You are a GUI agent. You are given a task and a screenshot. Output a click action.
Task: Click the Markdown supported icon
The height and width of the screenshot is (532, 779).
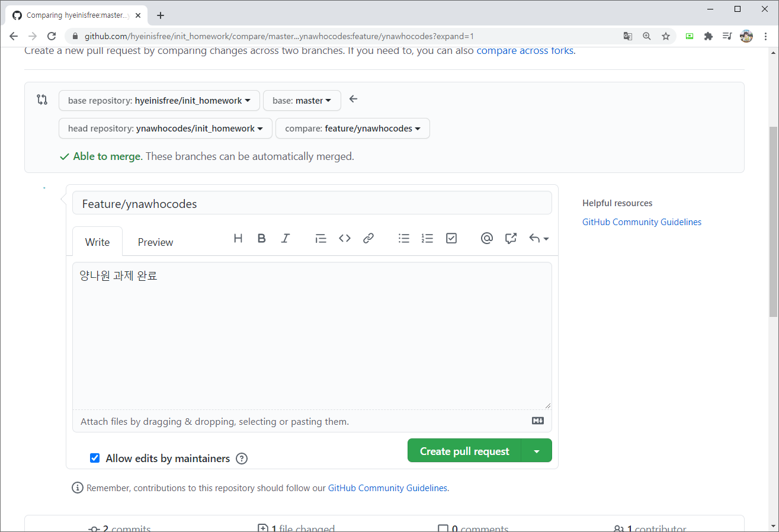pos(538,421)
